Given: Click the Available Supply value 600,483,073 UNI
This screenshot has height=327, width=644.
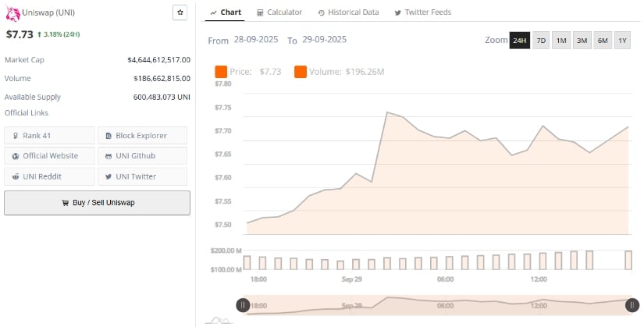Looking at the screenshot, I should click(x=162, y=98).
